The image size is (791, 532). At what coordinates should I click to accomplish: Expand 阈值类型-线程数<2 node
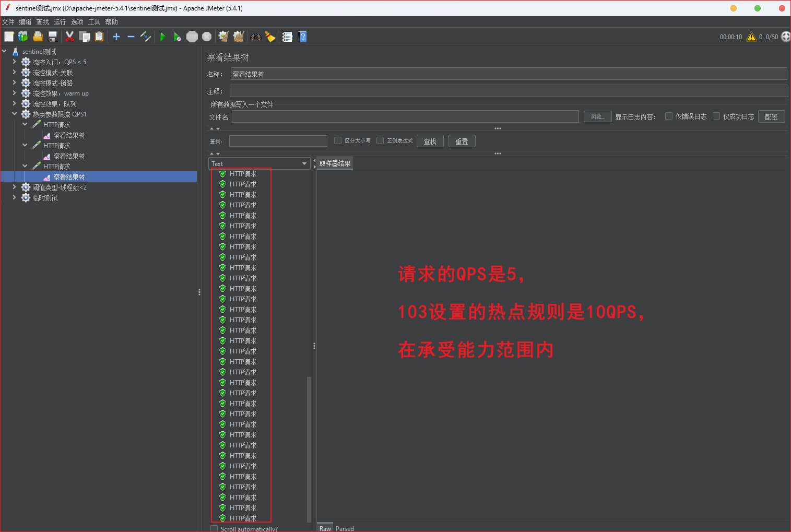15,187
